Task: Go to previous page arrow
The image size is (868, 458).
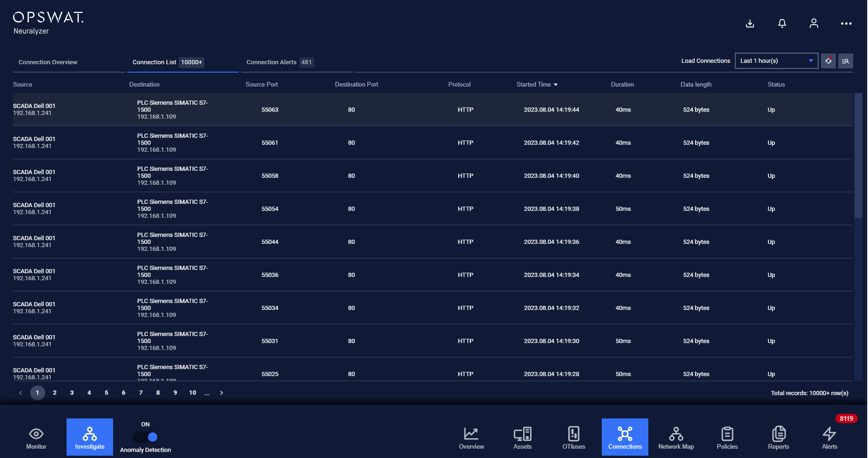Action: tap(20, 393)
